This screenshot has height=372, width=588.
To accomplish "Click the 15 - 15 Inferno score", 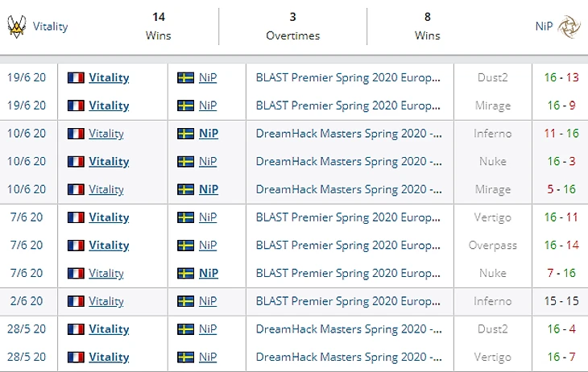I will click(560, 301).
